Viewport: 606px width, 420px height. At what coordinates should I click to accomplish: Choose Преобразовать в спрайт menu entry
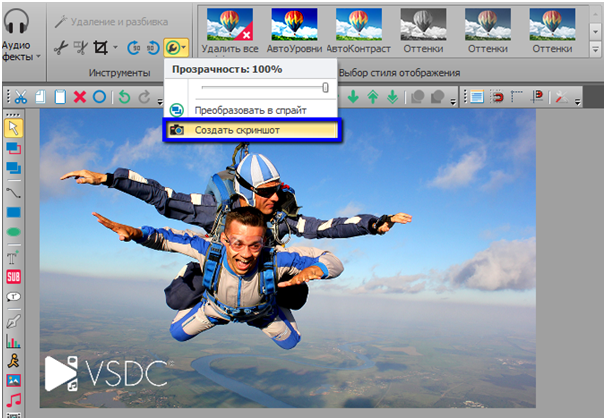250,110
